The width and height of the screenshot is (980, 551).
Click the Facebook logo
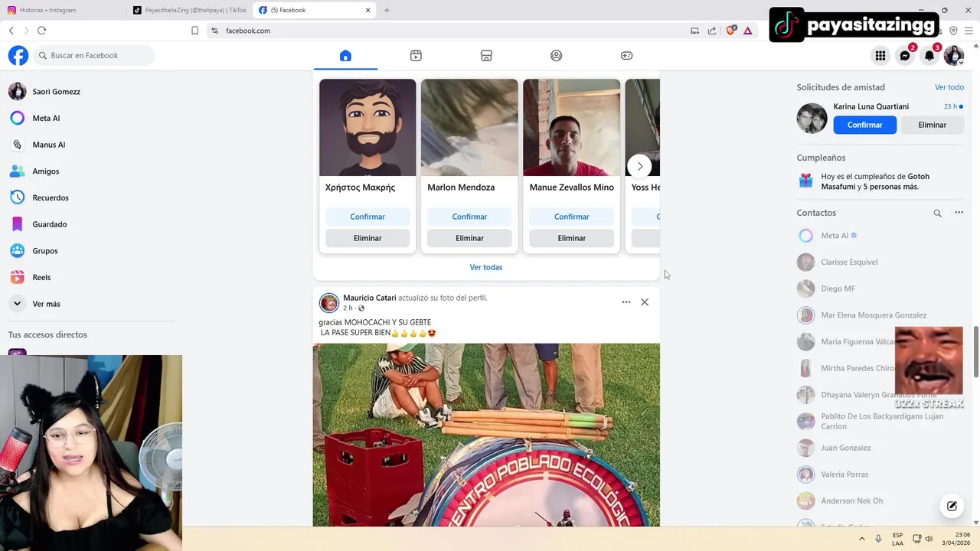coord(18,55)
